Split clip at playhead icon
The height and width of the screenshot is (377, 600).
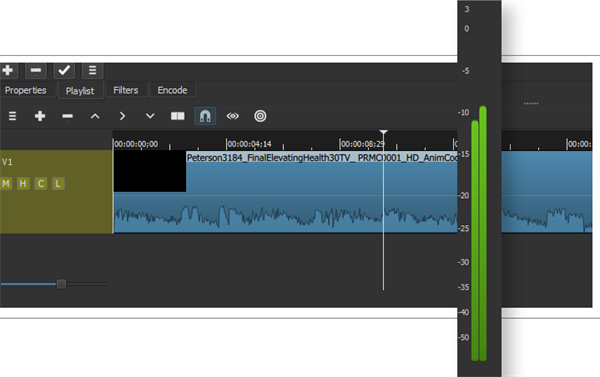[x=178, y=116]
